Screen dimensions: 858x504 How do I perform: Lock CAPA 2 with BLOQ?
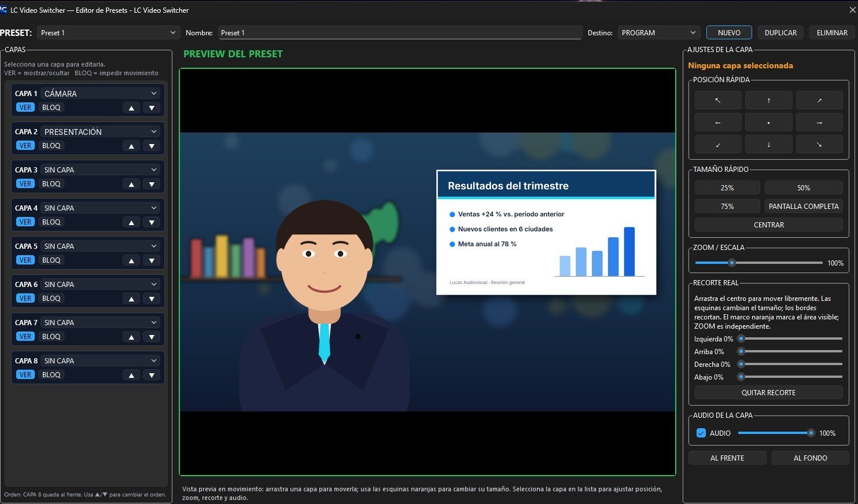click(x=51, y=146)
